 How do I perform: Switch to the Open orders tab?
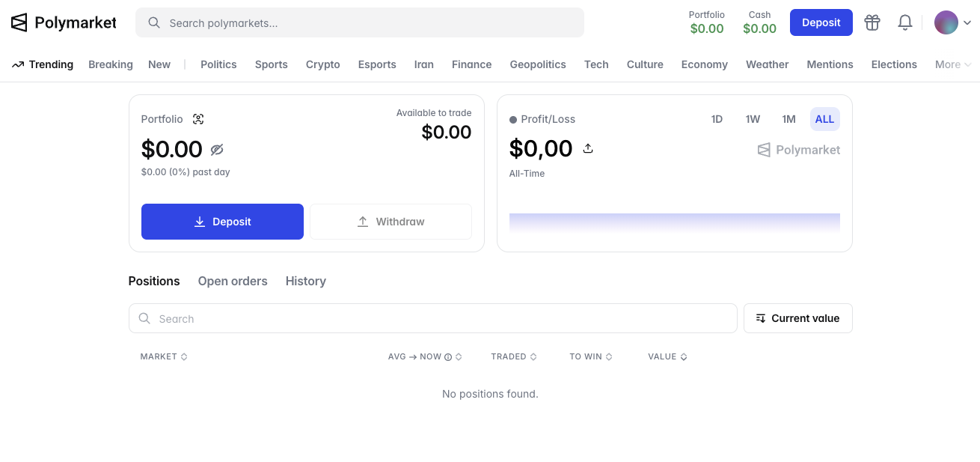point(233,281)
